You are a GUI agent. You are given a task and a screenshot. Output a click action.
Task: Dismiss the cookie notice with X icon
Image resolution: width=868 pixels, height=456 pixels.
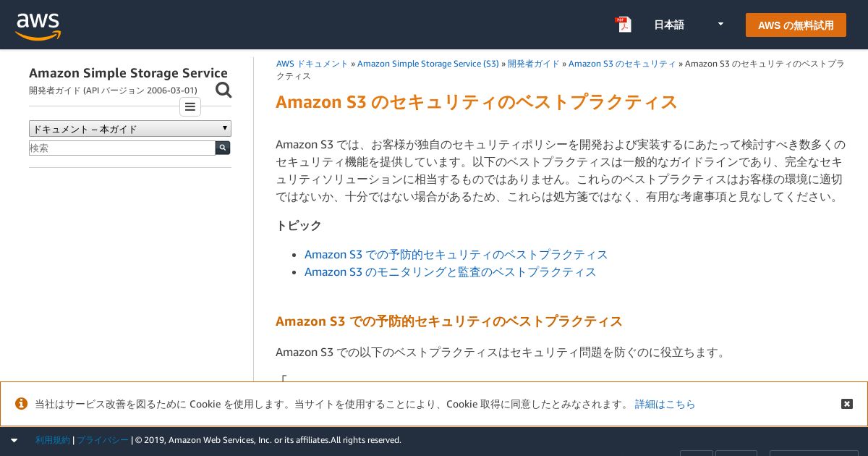pos(847,404)
